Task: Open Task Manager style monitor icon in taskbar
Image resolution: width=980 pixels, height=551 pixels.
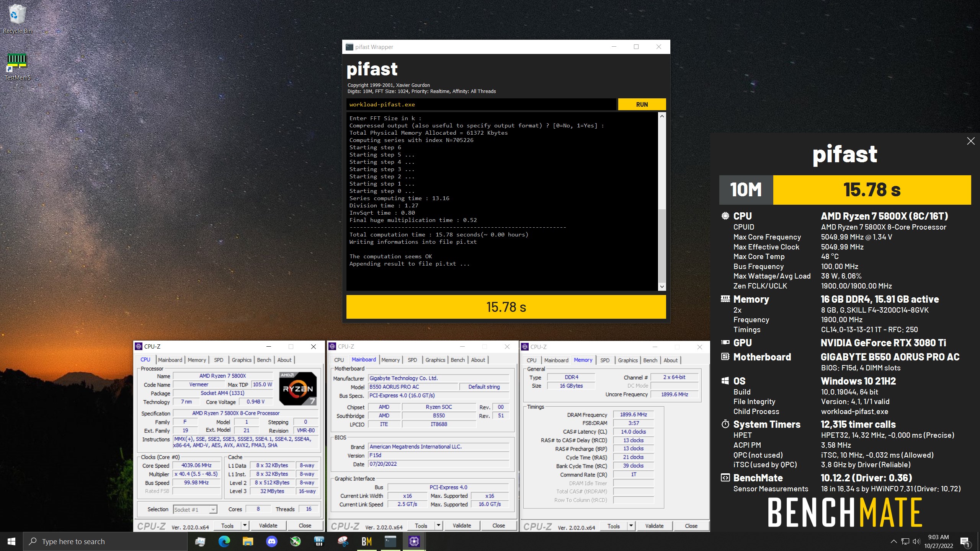Action: click(200, 541)
